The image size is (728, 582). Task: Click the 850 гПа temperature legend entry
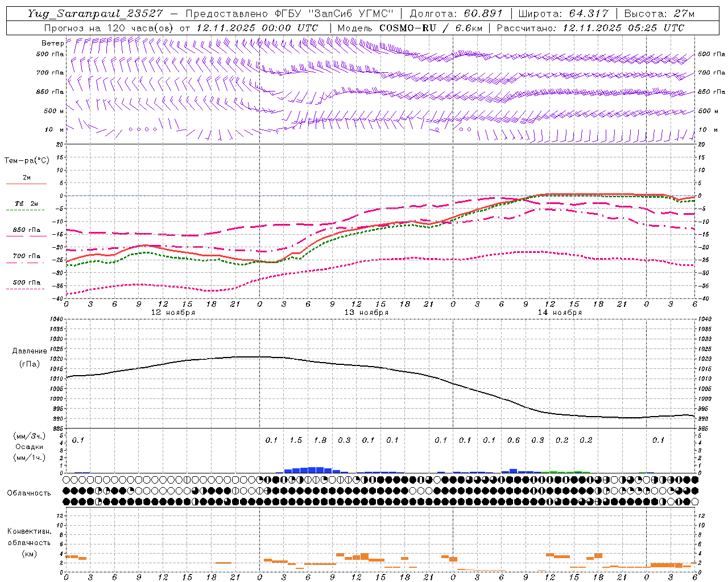point(27,230)
